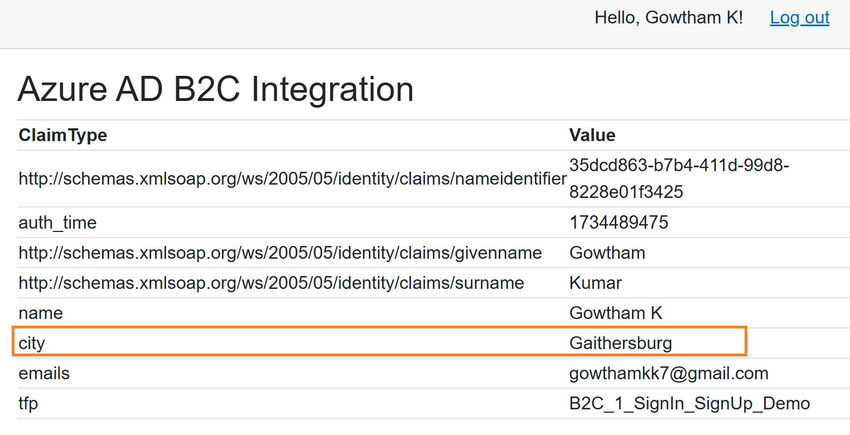This screenshot has height=435, width=850.
Task: Click the Hello, Gowtham K! greeting
Action: [668, 18]
